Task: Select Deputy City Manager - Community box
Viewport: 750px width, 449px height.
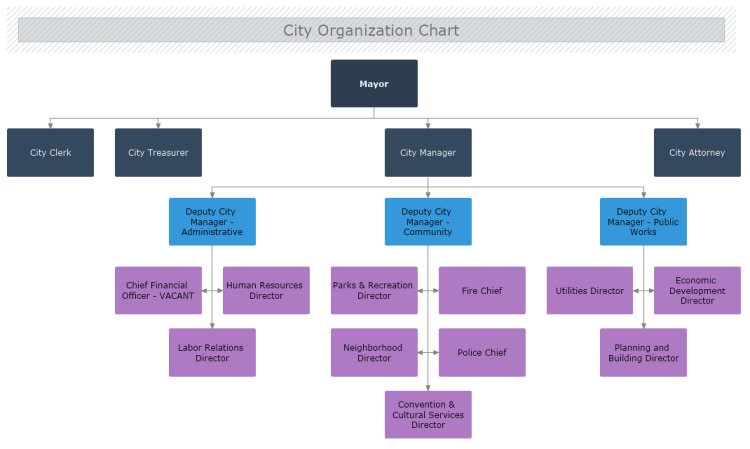Action: [428, 222]
